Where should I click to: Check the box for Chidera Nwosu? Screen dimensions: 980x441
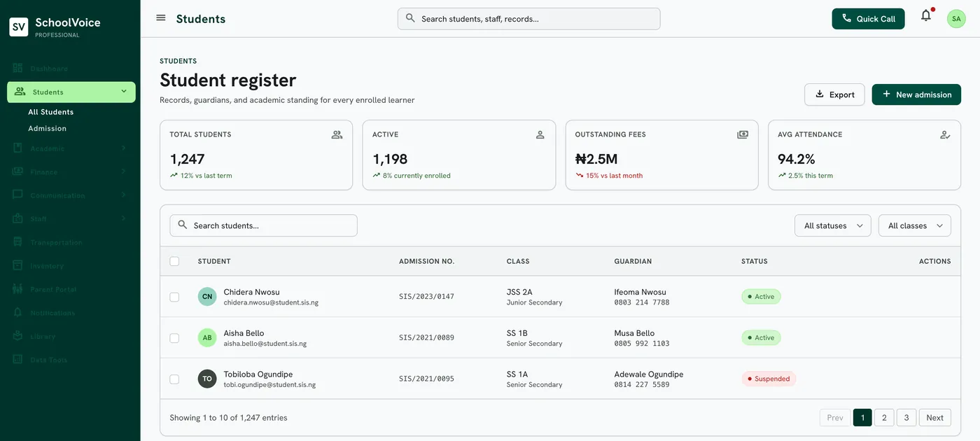tap(174, 297)
